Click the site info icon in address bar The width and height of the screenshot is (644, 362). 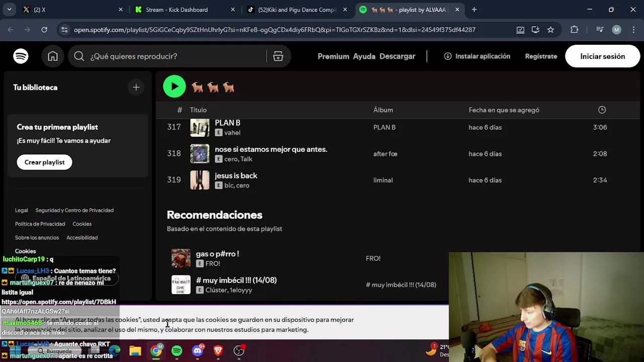click(x=64, y=30)
